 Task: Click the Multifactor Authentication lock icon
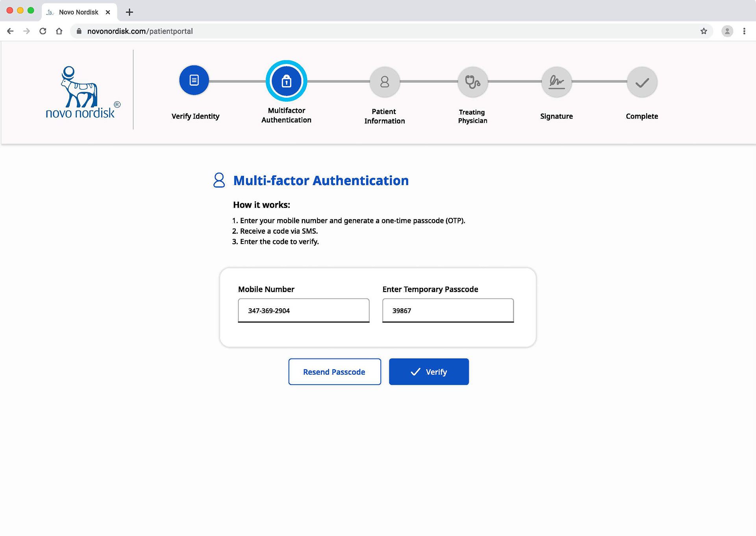(286, 81)
